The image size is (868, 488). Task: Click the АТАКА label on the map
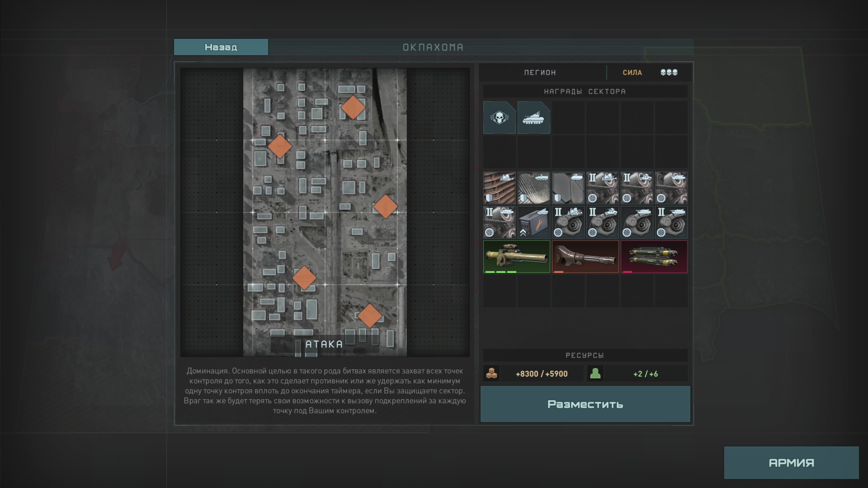(324, 344)
